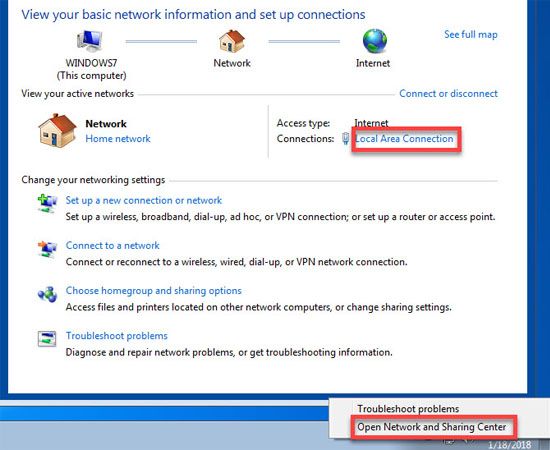Click the 'Connect or reconnect' description text
This screenshot has height=450, width=550.
click(x=236, y=262)
